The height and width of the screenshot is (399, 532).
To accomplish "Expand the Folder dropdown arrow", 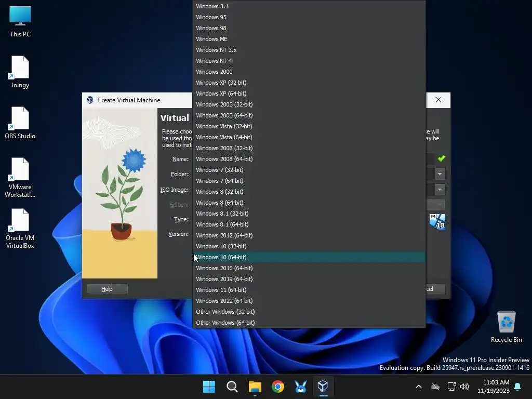I will click(440, 174).
